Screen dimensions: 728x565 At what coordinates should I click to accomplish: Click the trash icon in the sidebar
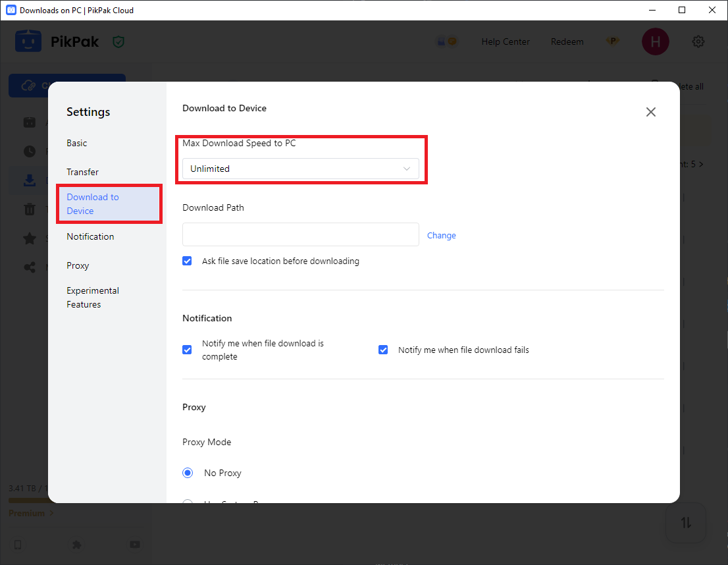[x=30, y=209]
